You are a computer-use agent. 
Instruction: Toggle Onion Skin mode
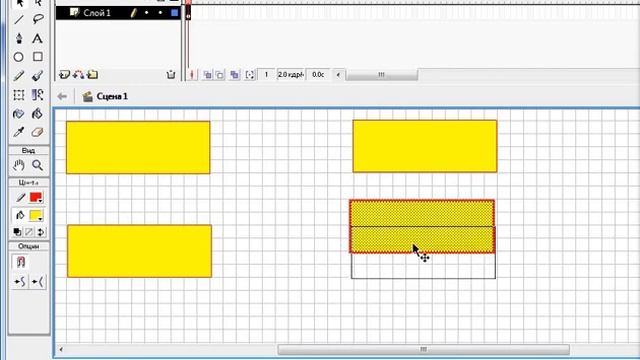tap(208, 75)
